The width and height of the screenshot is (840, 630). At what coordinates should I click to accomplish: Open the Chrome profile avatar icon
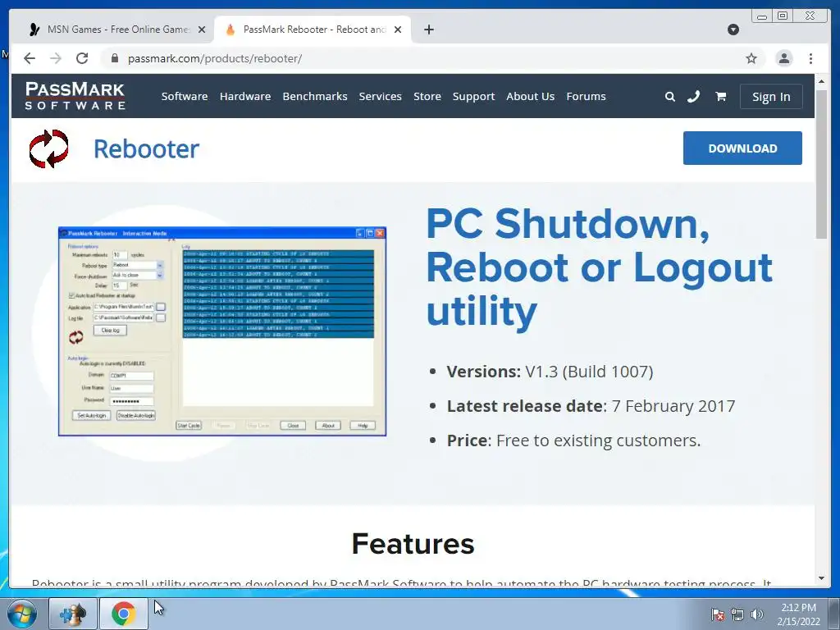pos(783,58)
